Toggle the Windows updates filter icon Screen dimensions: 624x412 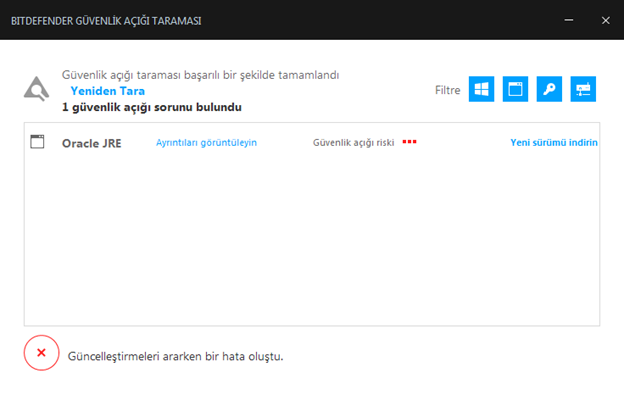pos(481,89)
